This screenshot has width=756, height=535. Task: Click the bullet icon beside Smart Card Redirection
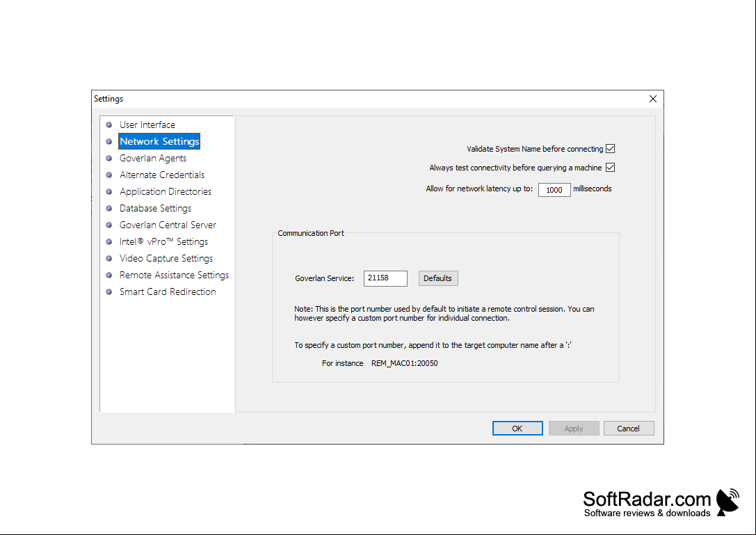pyautogui.click(x=109, y=292)
